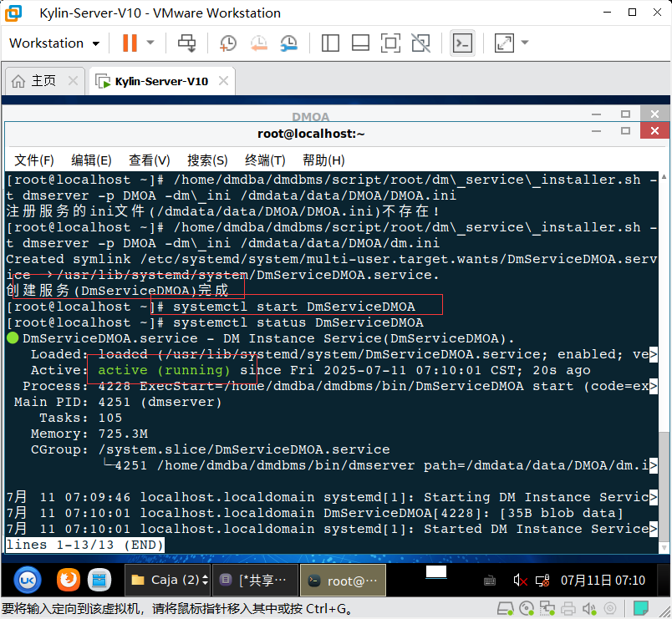This screenshot has width=672, height=619.
Task: Toggle the library sidebar panel view
Action: [x=330, y=43]
